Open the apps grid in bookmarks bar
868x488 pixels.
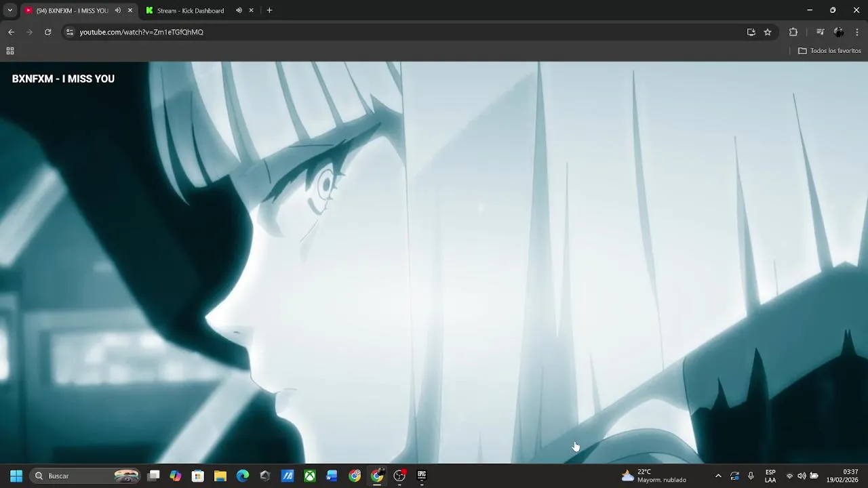pyautogui.click(x=10, y=51)
